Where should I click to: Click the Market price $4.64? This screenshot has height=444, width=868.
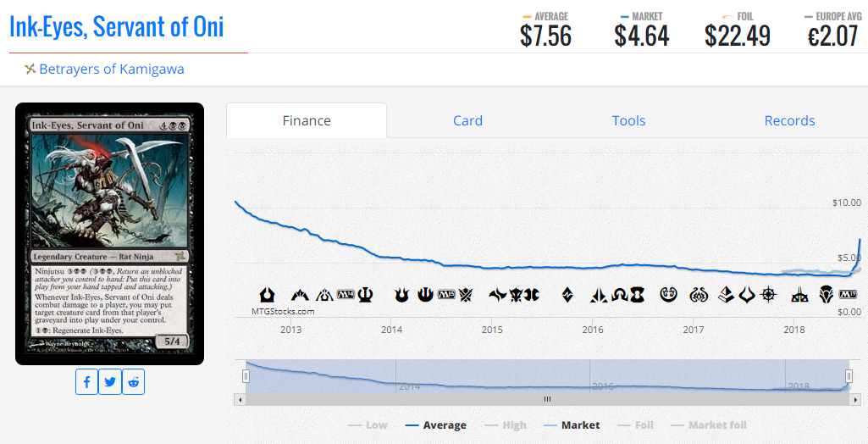click(x=642, y=36)
